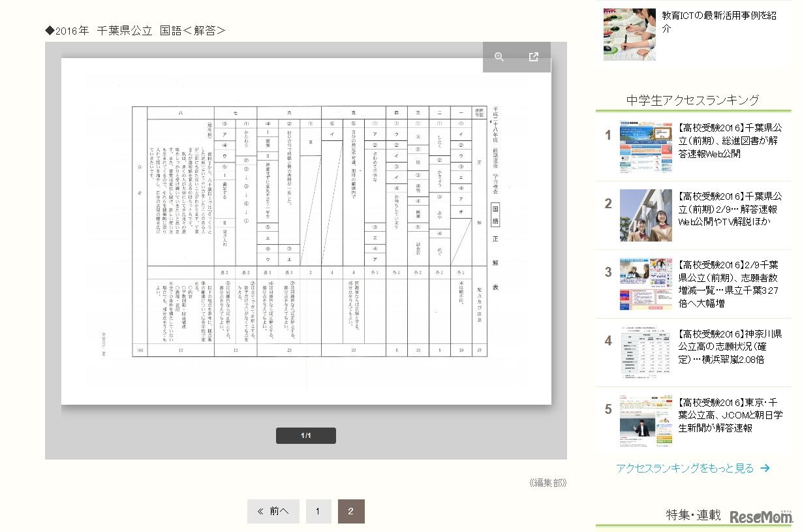Click the 2016年 千葉県公立 国語＜解答＞ title
802x532 pixels.
click(x=136, y=30)
